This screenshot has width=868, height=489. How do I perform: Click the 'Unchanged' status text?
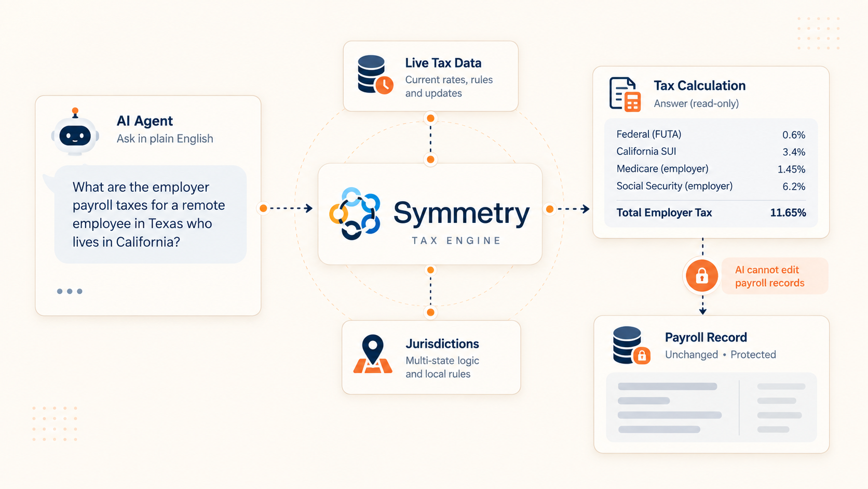(691, 355)
